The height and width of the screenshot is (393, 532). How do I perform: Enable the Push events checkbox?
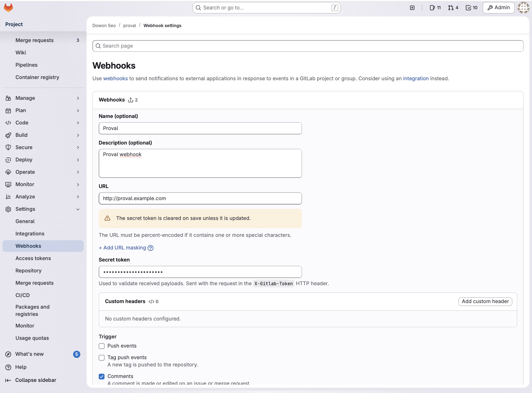pyautogui.click(x=102, y=346)
